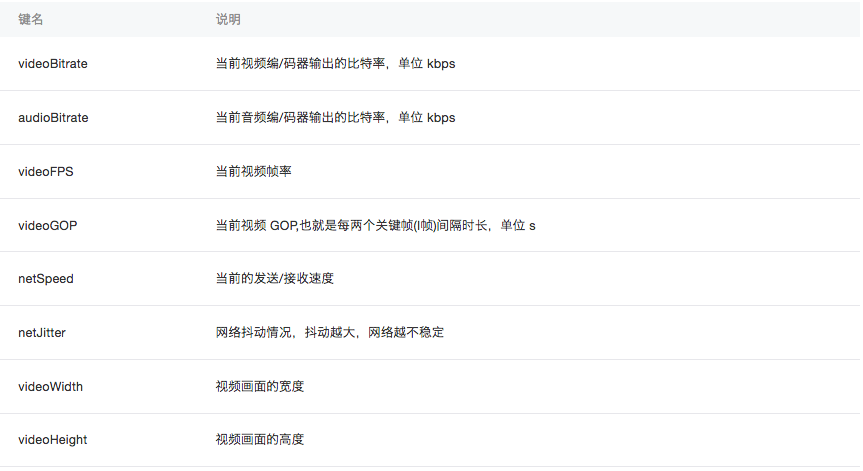
Task: Click the 键名 column header
Action: point(30,19)
